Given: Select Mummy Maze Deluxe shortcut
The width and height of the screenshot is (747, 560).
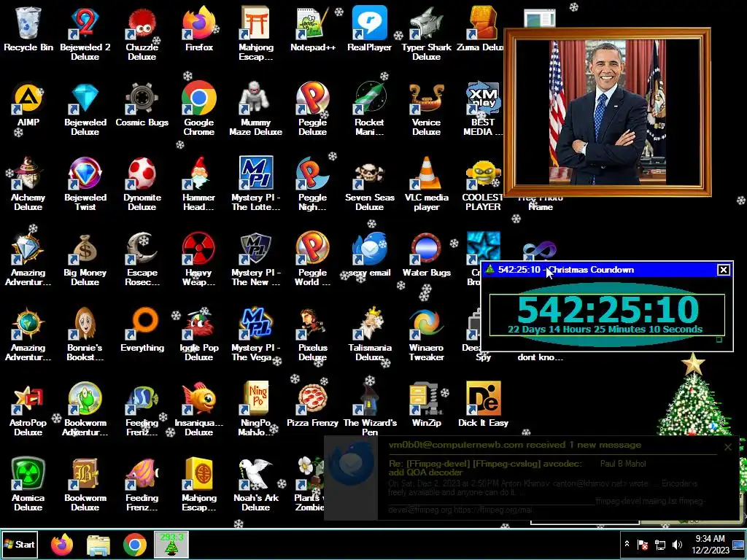Looking at the screenshot, I should [x=256, y=108].
